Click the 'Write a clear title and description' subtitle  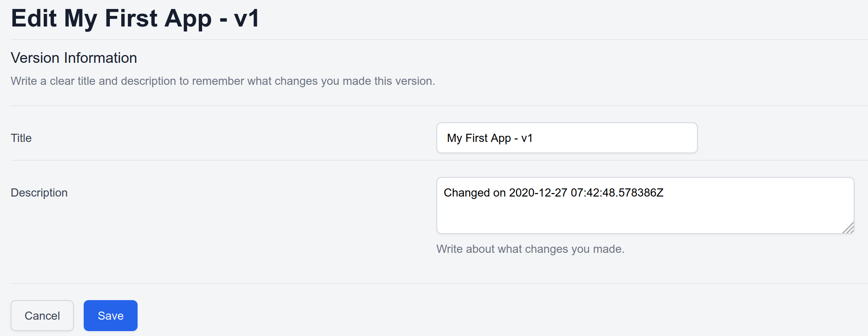tap(223, 81)
